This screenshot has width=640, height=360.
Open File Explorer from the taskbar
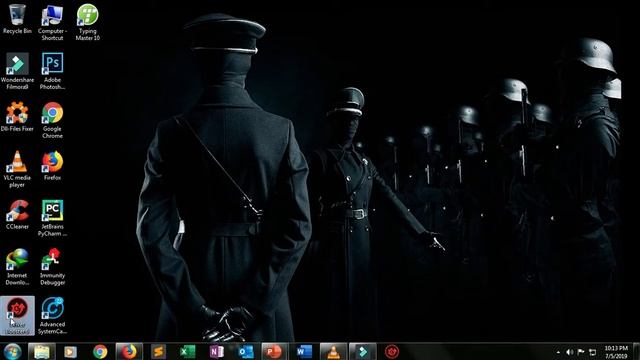[x=42, y=351]
